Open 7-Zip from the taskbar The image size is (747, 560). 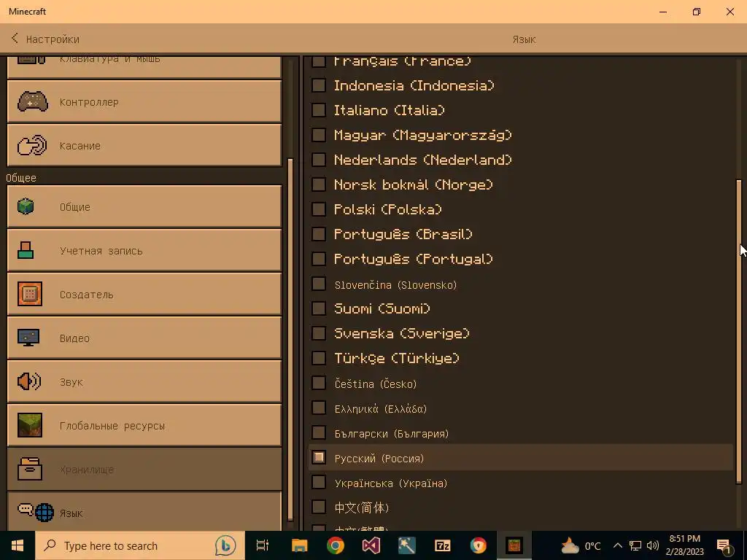tap(443, 545)
